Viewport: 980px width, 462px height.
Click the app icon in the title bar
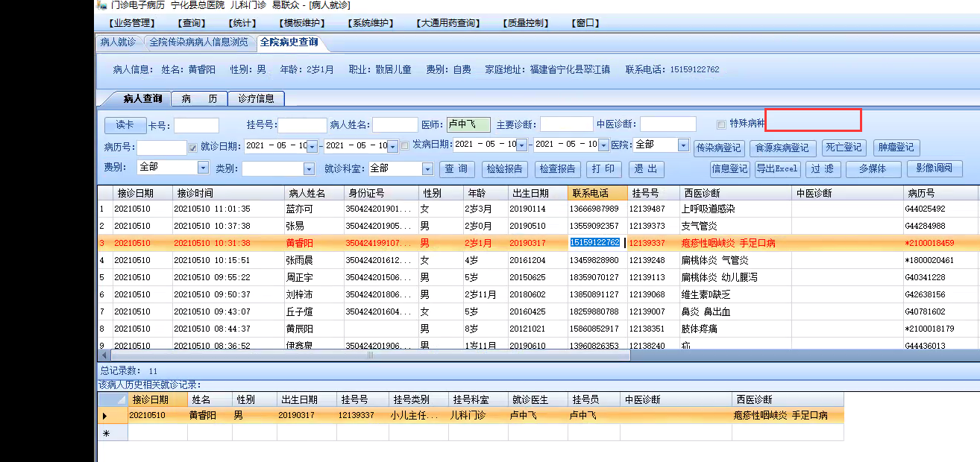pyautogui.click(x=101, y=5)
